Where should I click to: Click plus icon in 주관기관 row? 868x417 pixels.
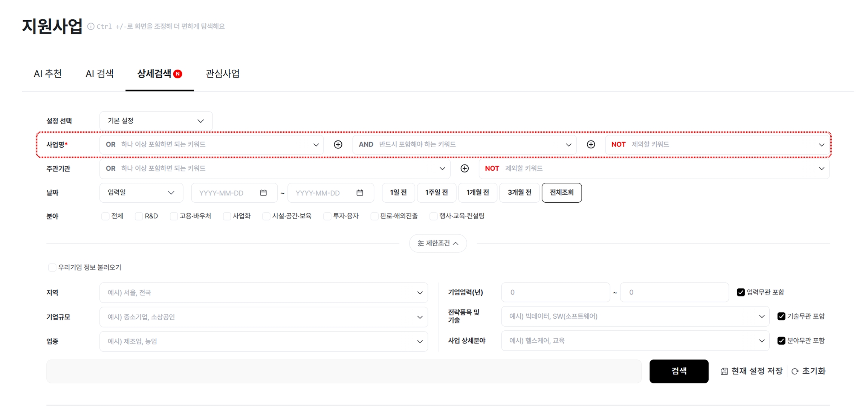point(465,168)
